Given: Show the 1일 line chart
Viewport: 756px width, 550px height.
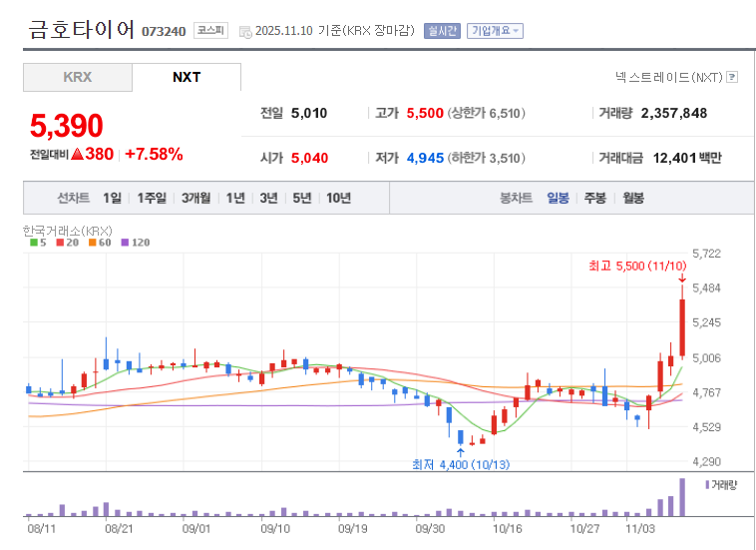Looking at the screenshot, I should point(113,198).
